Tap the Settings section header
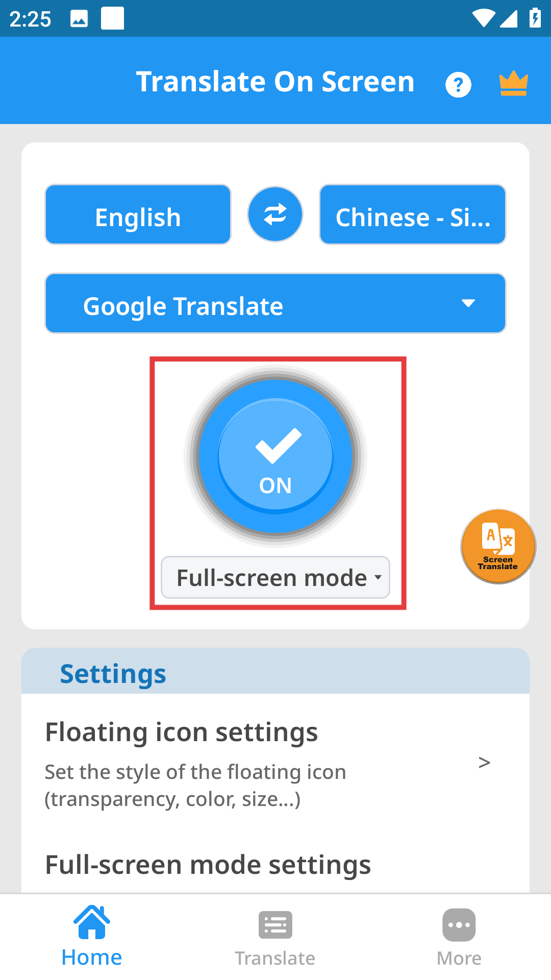 113,674
